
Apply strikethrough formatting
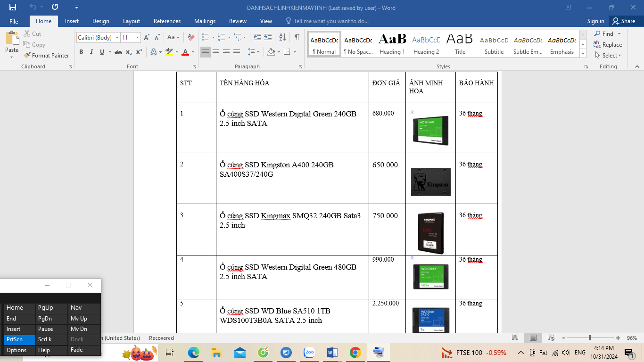[118, 51]
